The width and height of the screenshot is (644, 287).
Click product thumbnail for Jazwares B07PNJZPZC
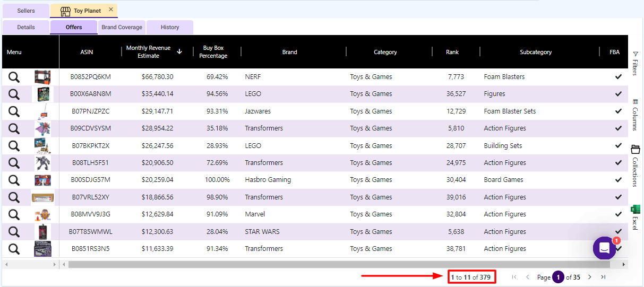[x=44, y=111]
